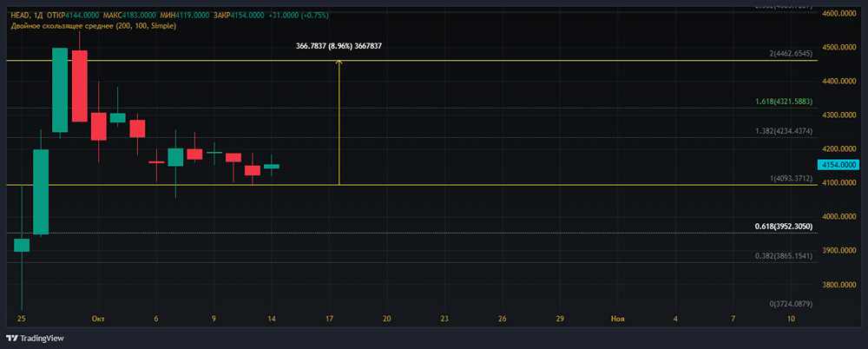Click the Ноя date label on time axis

pyautogui.click(x=618, y=319)
